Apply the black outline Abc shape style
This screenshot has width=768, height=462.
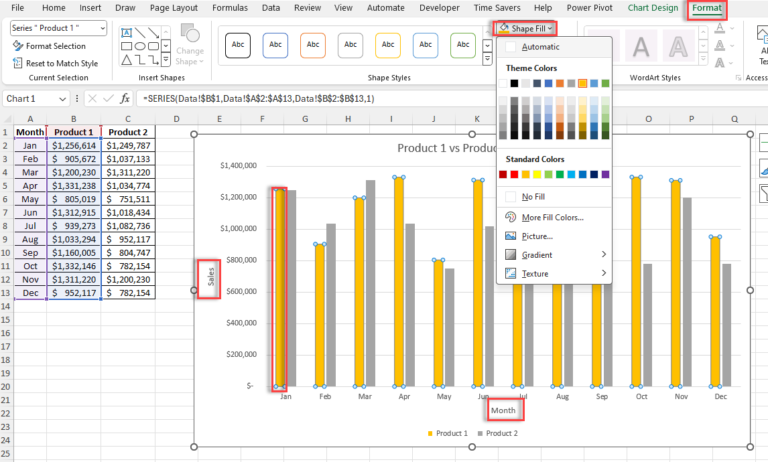click(x=238, y=45)
